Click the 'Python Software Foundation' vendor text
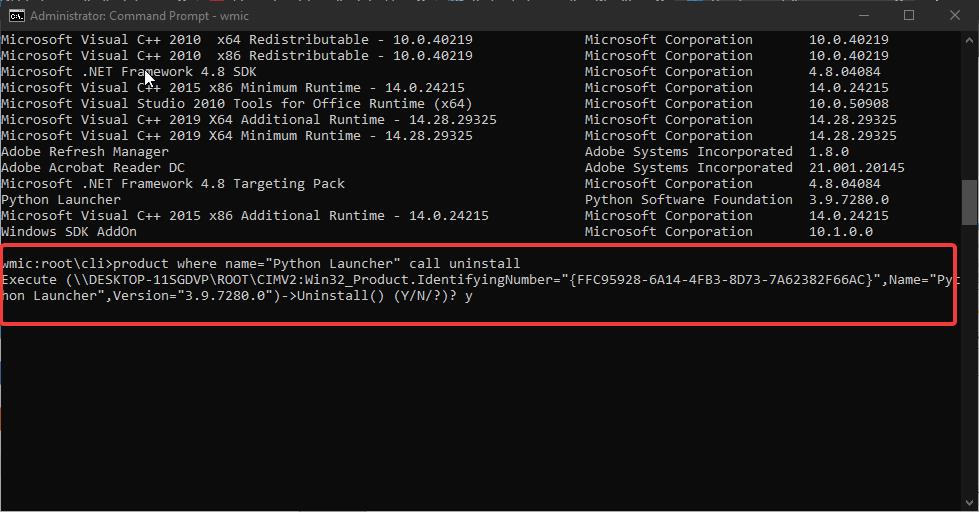Viewport: 979px width, 512px height. click(x=689, y=200)
